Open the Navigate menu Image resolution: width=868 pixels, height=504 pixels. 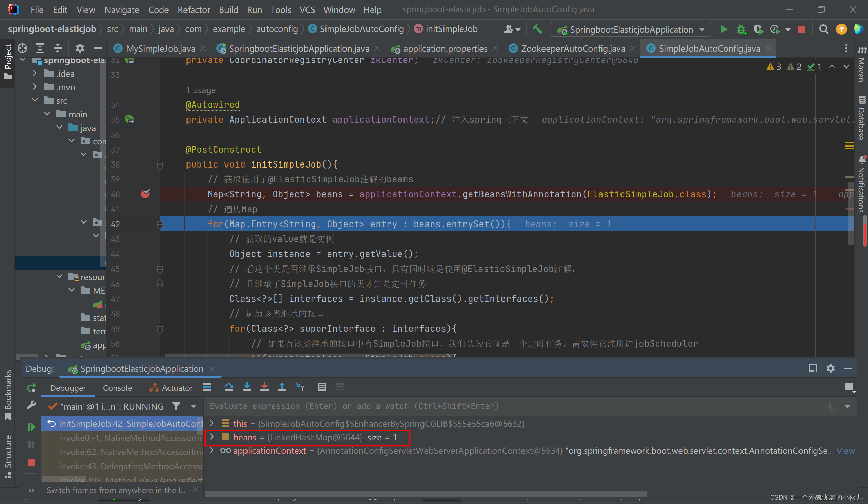tap(122, 9)
